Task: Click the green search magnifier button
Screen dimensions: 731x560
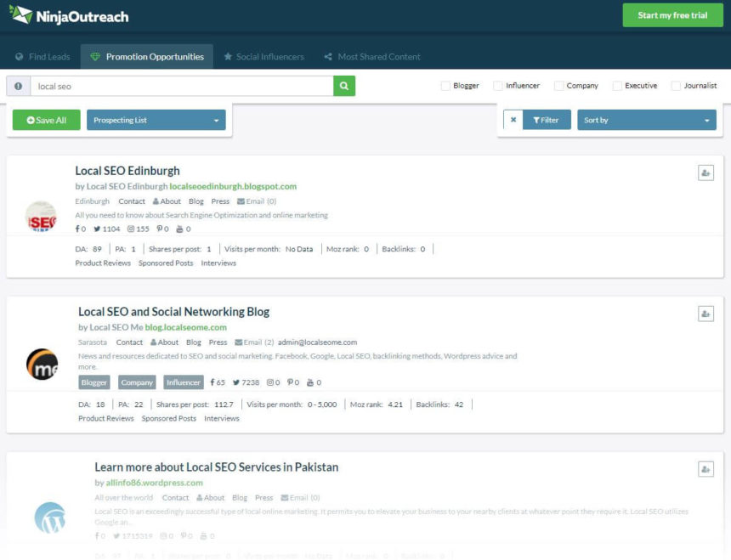Action: pyautogui.click(x=343, y=87)
